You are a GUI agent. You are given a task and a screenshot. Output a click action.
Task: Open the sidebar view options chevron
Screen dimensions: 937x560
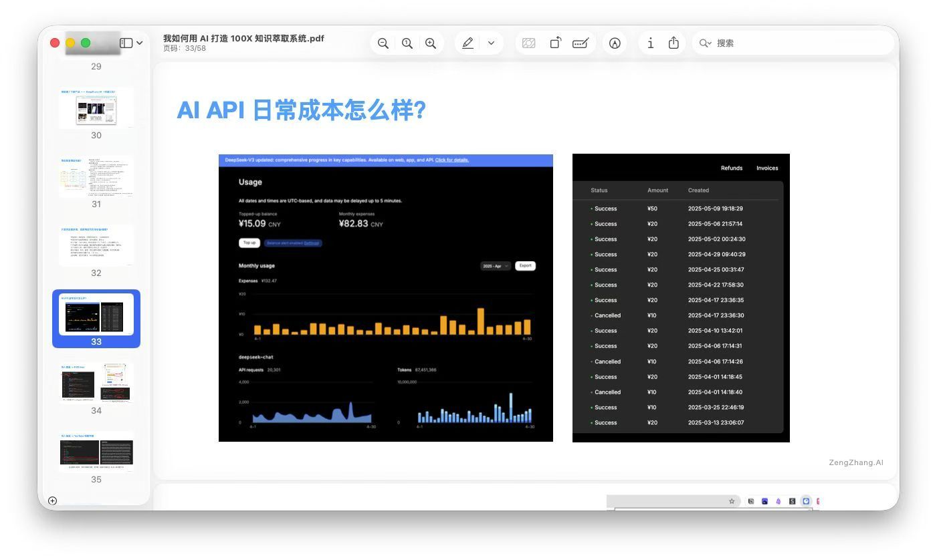(139, 43)
